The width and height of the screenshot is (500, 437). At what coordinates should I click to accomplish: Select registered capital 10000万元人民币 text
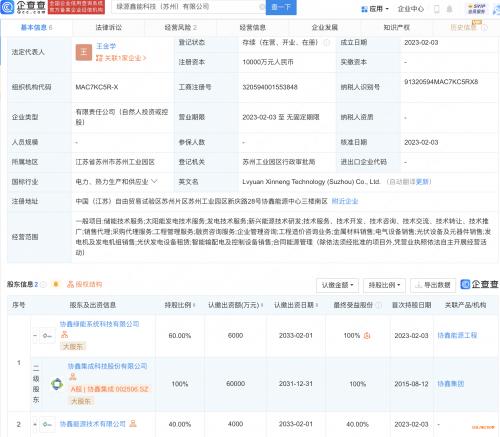268,62
